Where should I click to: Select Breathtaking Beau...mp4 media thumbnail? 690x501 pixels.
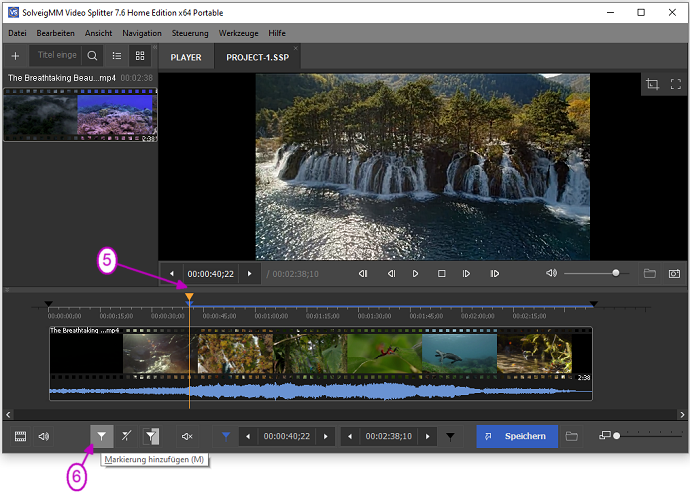click(80, 114)
